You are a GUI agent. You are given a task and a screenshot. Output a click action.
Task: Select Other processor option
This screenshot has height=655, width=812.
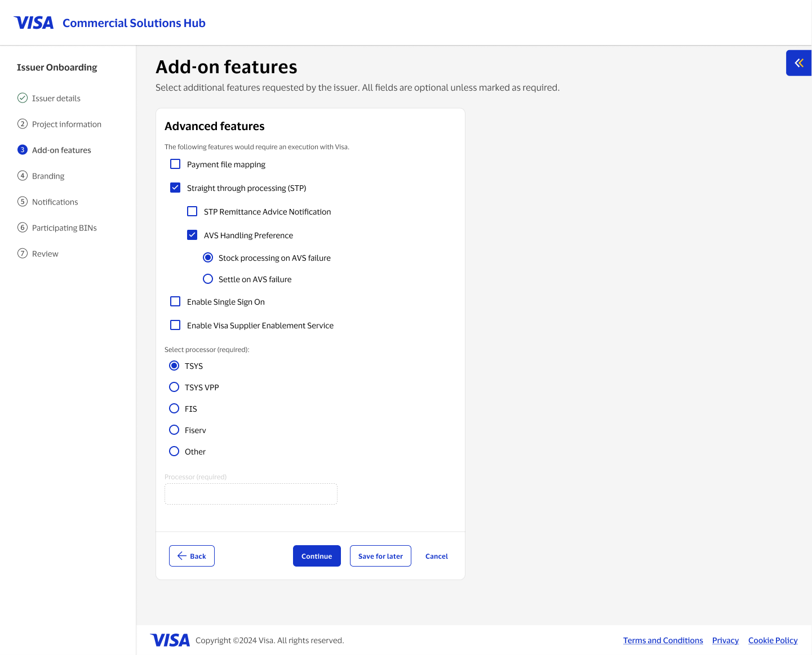(174, 451)
